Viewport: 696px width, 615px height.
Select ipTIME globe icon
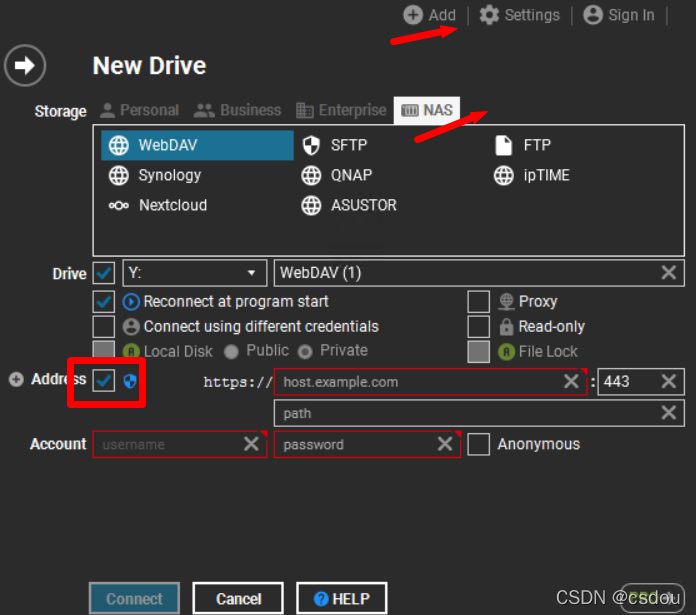(x=503, y=175)
